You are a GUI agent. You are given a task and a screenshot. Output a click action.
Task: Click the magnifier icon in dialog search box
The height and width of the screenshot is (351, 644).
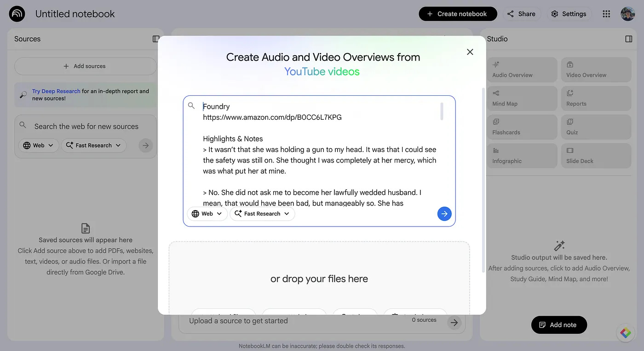pyautogui.click(x=191, y=106)
